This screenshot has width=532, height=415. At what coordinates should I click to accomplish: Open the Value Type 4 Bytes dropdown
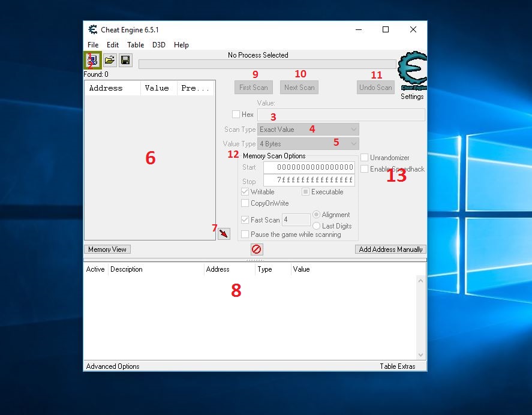pos(308,143)
